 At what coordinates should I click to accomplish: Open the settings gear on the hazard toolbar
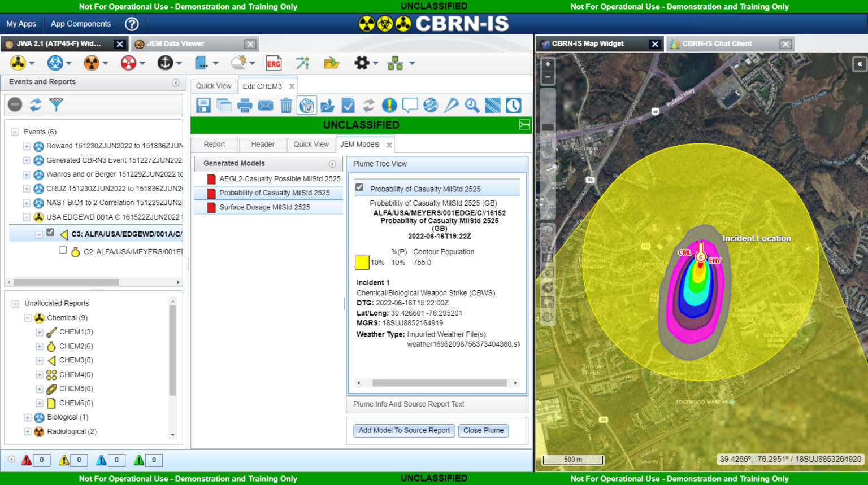tap(362, 63)
